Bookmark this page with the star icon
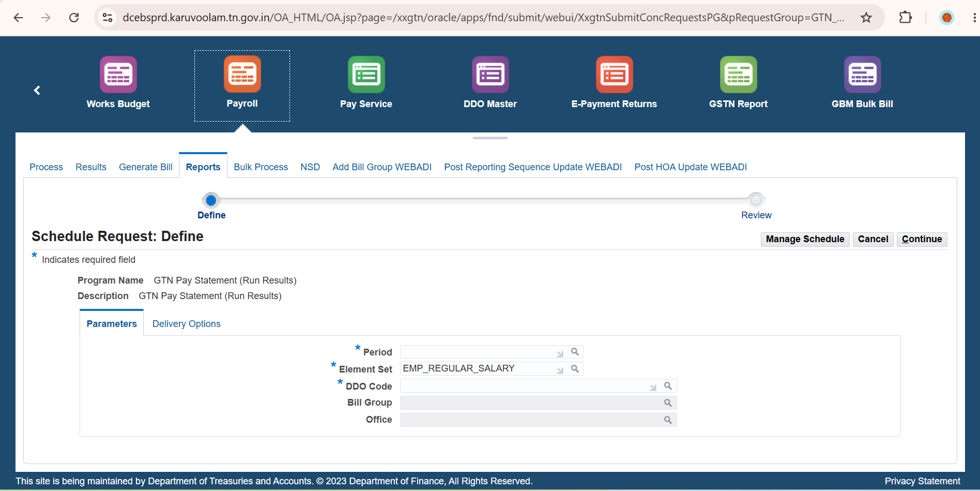Image resolution: width=980 pixels, height=491 pixels. [866, 18]
